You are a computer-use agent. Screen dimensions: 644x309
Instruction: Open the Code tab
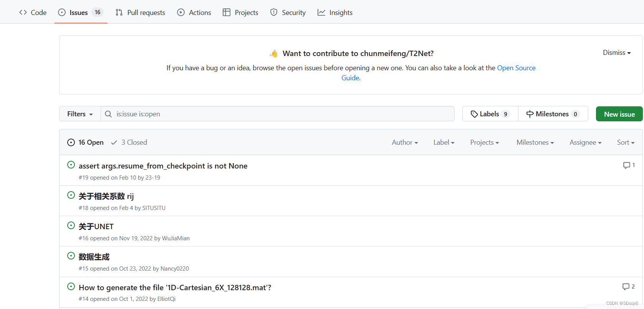click(33, 12)
